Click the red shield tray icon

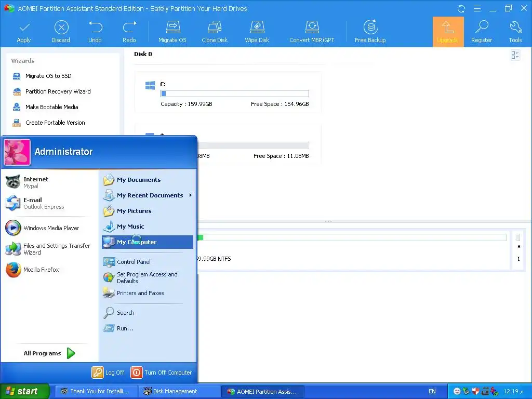tap(476, 392)
